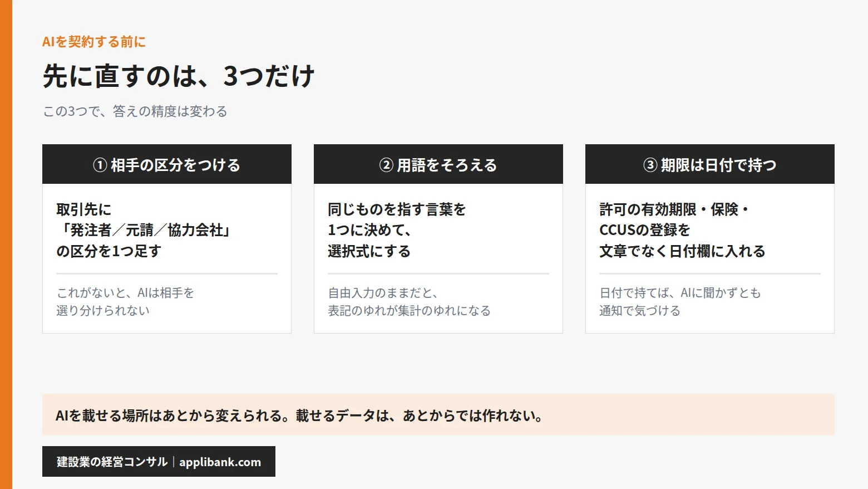Click the line '選択式にする'

(369, 251)
